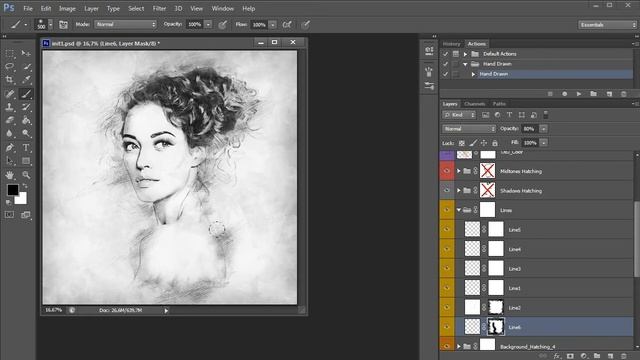Click the background color swatch
Image resolution: width=640 pixels, height=360 pixels.
click(21, 199)
